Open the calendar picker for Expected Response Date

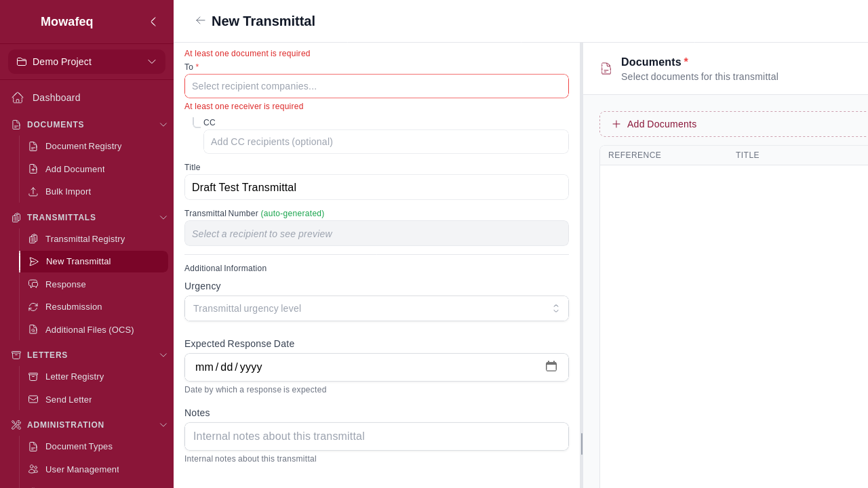pos(551,366)
